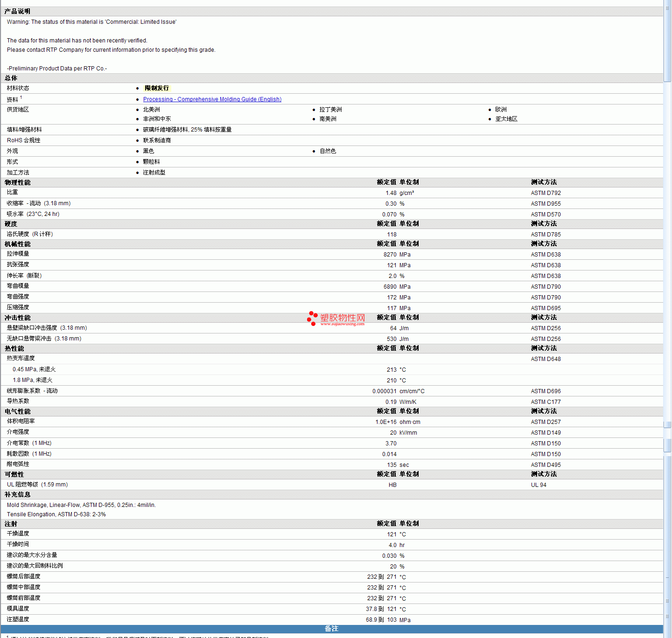Click the blue 备注 footer bar
Screen dimensions: 672x638
coord(331,629)
